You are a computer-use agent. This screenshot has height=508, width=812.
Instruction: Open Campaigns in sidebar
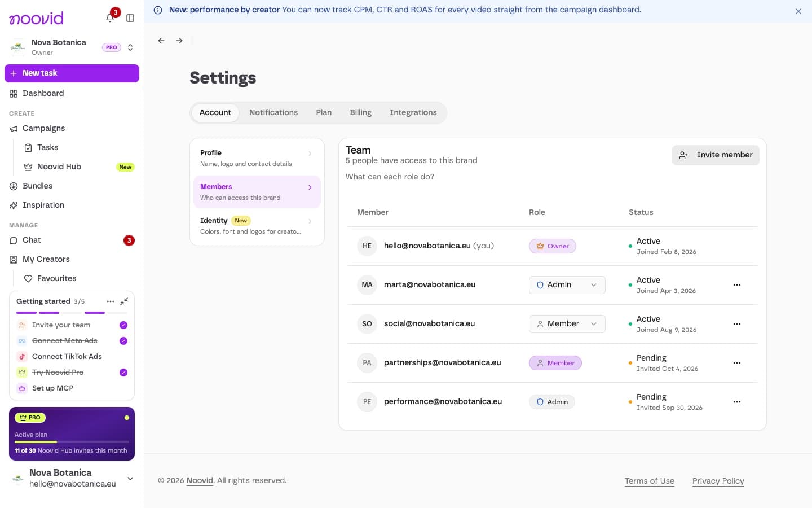(x=72, y=129)
